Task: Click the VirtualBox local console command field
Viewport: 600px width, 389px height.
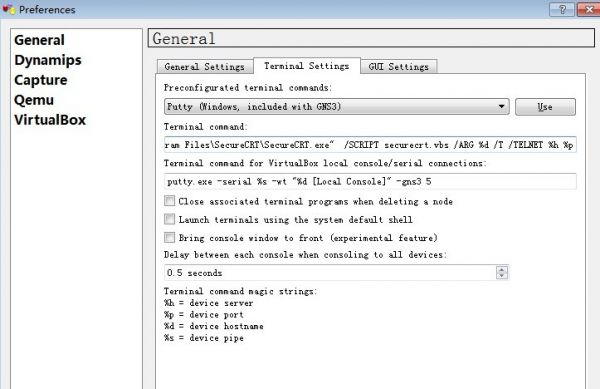Action: tap(370, 181)
